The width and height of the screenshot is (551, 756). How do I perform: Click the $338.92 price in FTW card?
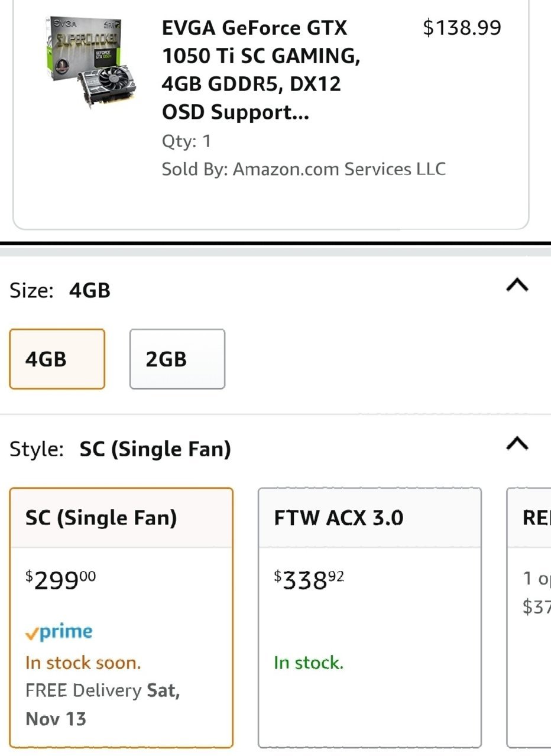(309, 579)
